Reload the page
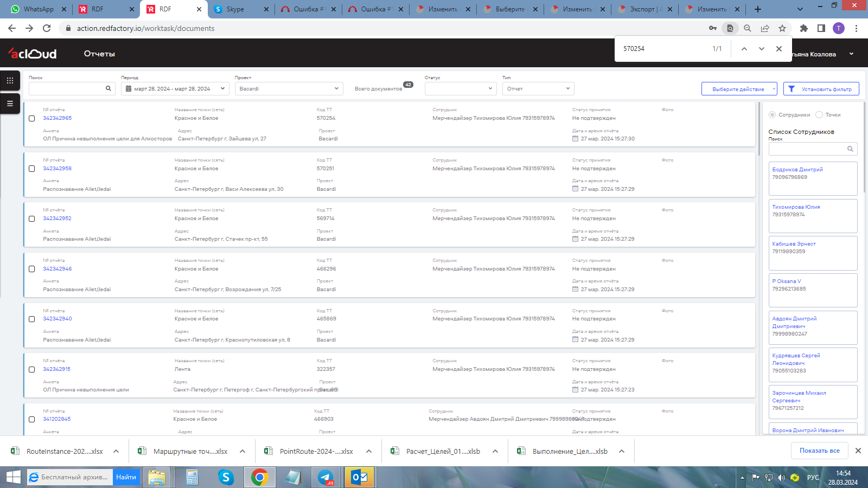The height and width of the screenshot is (488, 868). coord(47,28)
